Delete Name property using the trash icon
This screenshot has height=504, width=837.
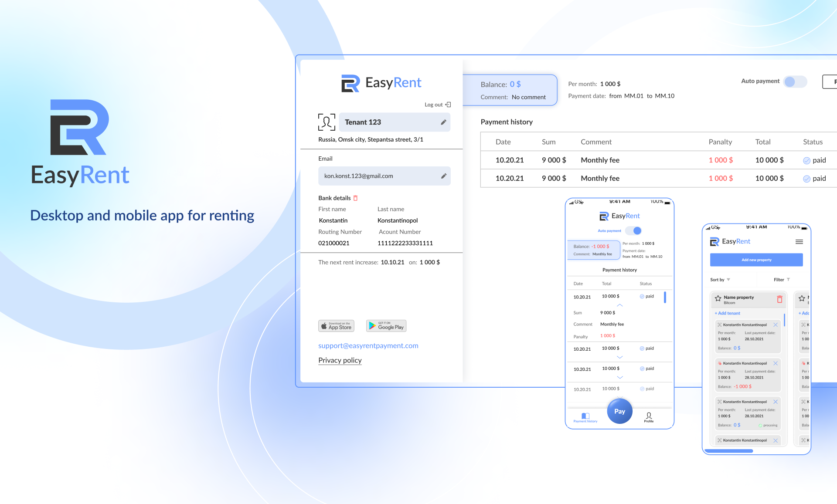tap(779, 299)
